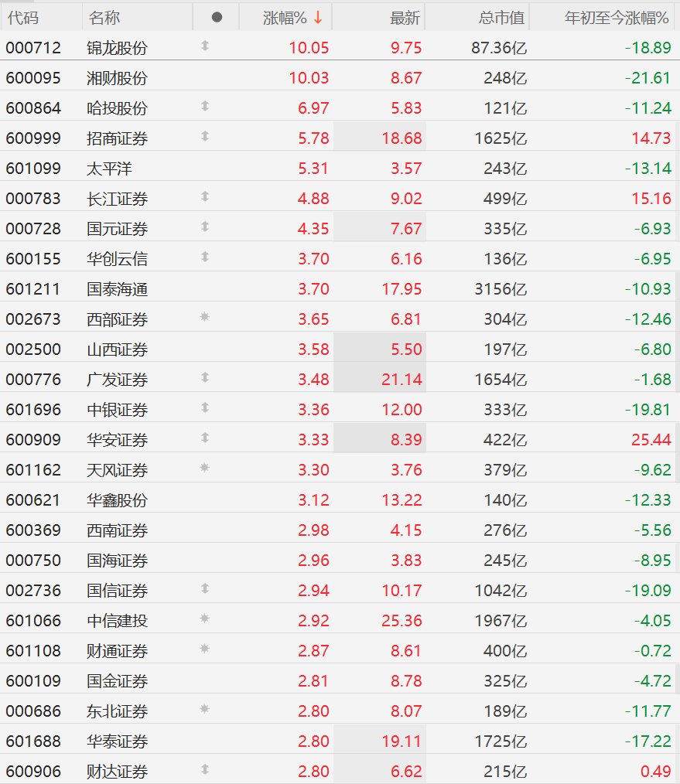Select stock code 600369
Screen dimensions: 680x784
tap(33, 530)
